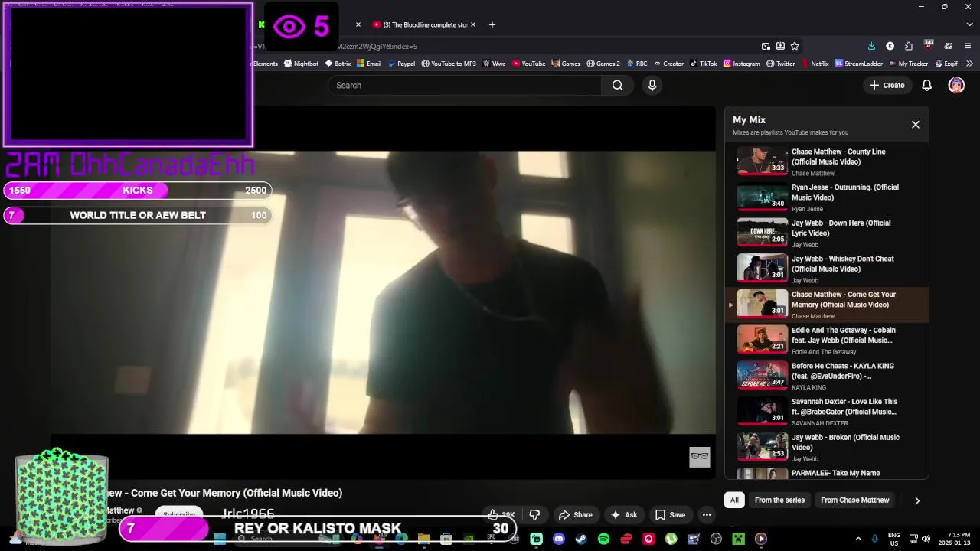Click the YouTube search magnifier button
This screenshot has height=551, width=980.
(617, 85)
